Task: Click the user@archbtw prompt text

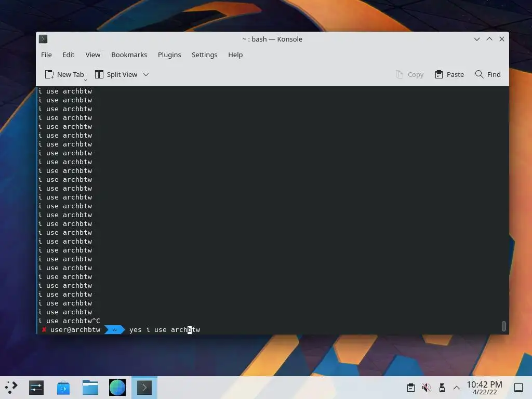Action: [75, 329]
